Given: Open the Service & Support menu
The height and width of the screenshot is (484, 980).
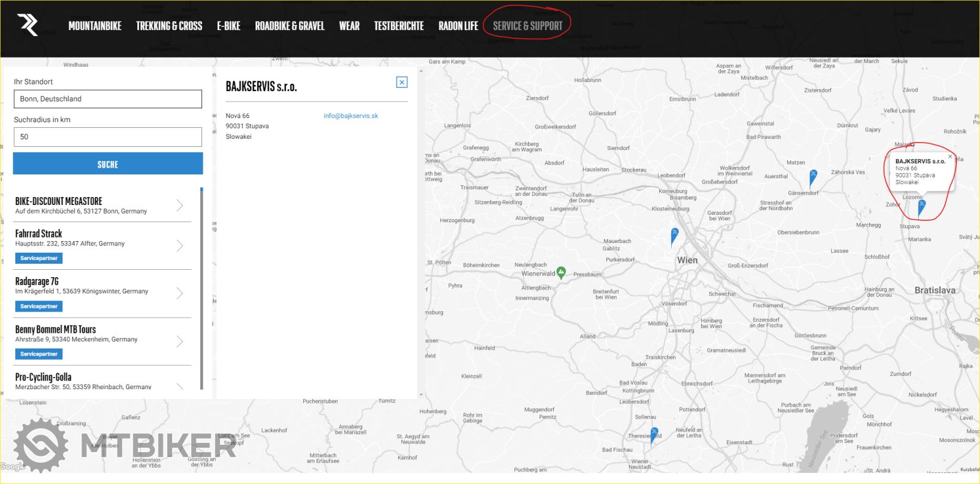Looking at the screenshot, I should tap(527, 26).
